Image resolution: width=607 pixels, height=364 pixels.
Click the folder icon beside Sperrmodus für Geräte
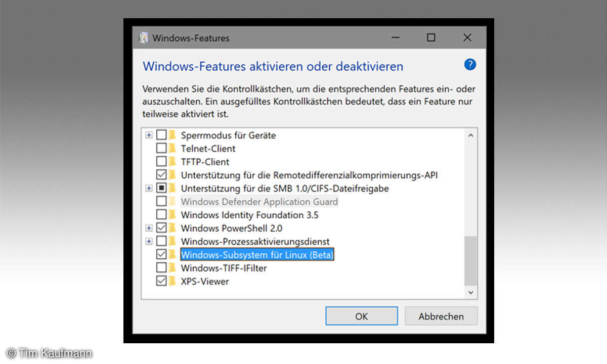tap(172, 135)
